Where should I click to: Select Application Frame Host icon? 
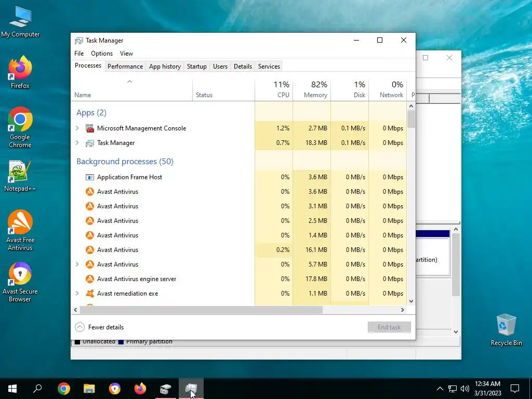click(x=89, y=177)
